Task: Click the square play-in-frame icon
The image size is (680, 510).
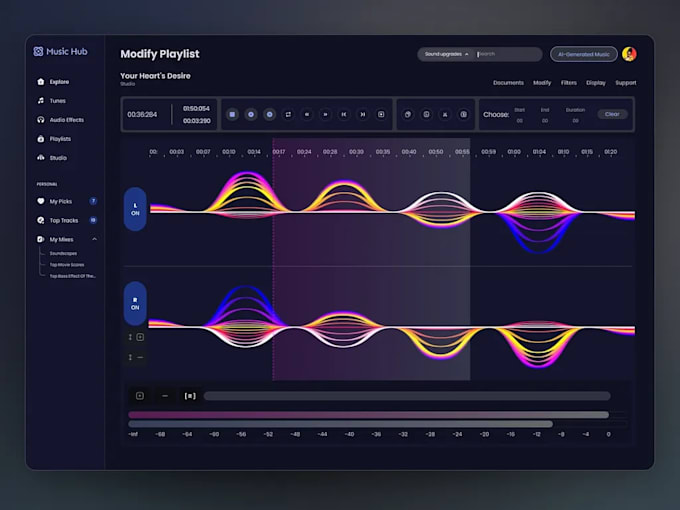Action: click(x=381, y=114)
